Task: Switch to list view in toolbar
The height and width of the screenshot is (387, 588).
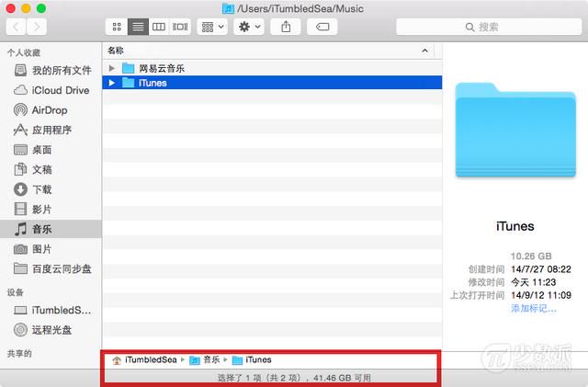Action: (x=138, y=27)
